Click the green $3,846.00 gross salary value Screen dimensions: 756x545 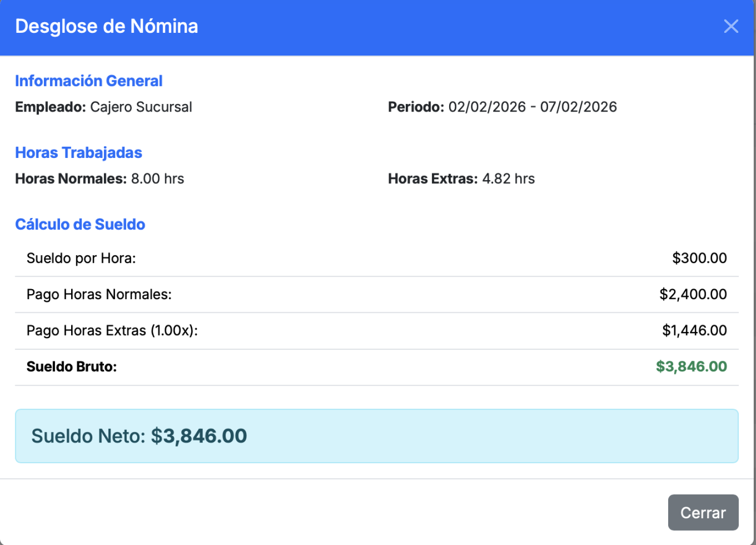(x=691, y=367)
